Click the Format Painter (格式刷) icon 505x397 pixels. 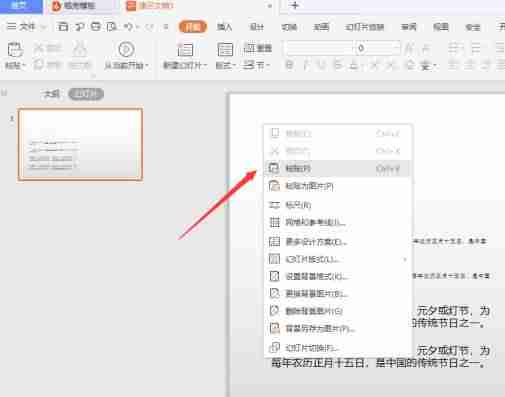[x=80, y=50]
